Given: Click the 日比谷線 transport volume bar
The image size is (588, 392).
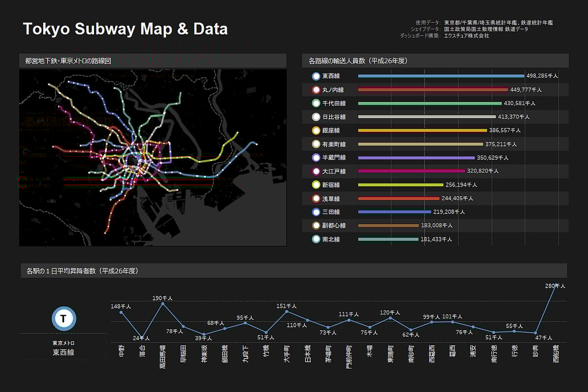Looking at the screenshot, I should pos(426,117).
